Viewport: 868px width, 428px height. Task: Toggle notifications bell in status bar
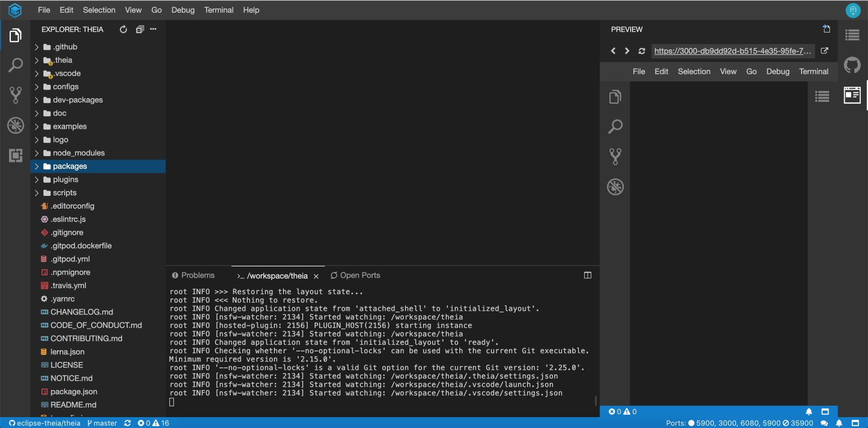click(x=839, y=423)
